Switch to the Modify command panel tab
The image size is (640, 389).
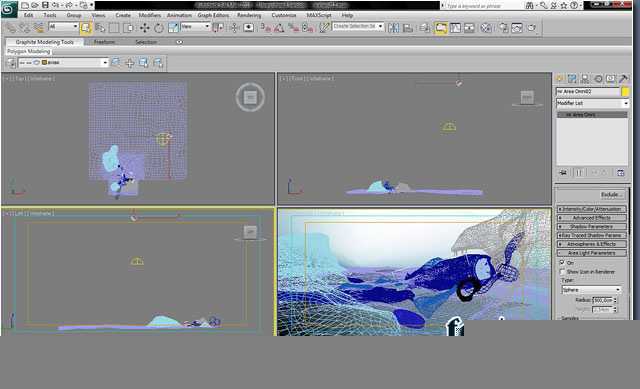pyautogui.click(x=572, y=78)
